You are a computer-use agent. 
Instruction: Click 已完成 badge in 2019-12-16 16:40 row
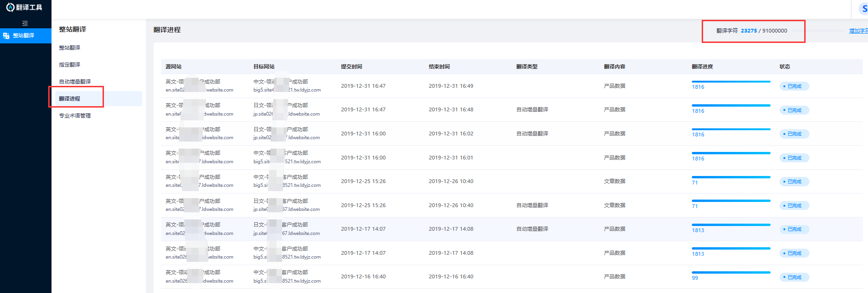click(x=794, y=277)
